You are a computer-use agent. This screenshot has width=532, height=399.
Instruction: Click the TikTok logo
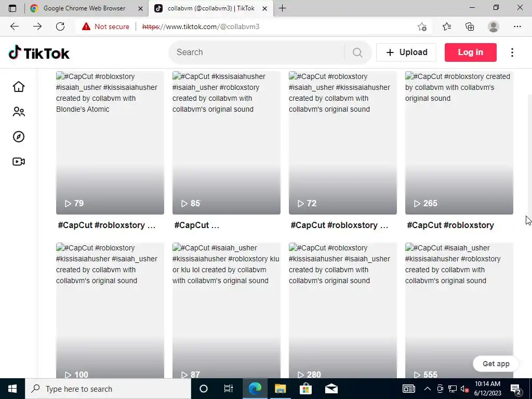39,52
